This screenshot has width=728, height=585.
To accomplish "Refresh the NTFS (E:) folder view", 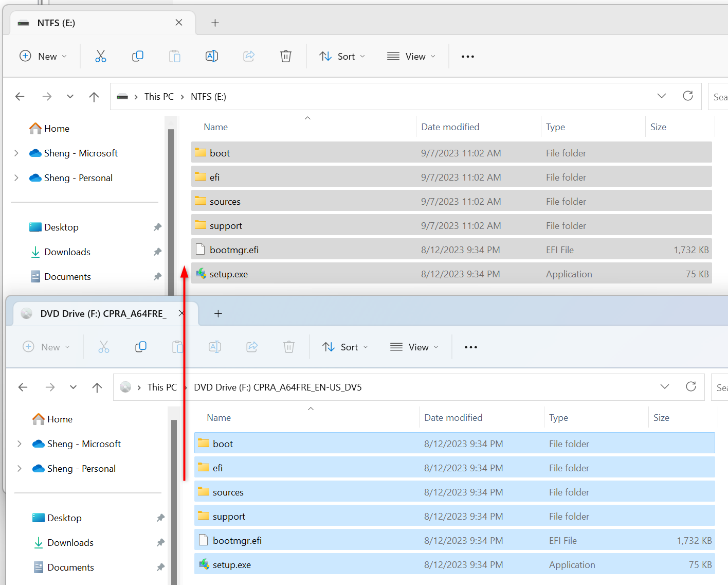I will 688,96.
